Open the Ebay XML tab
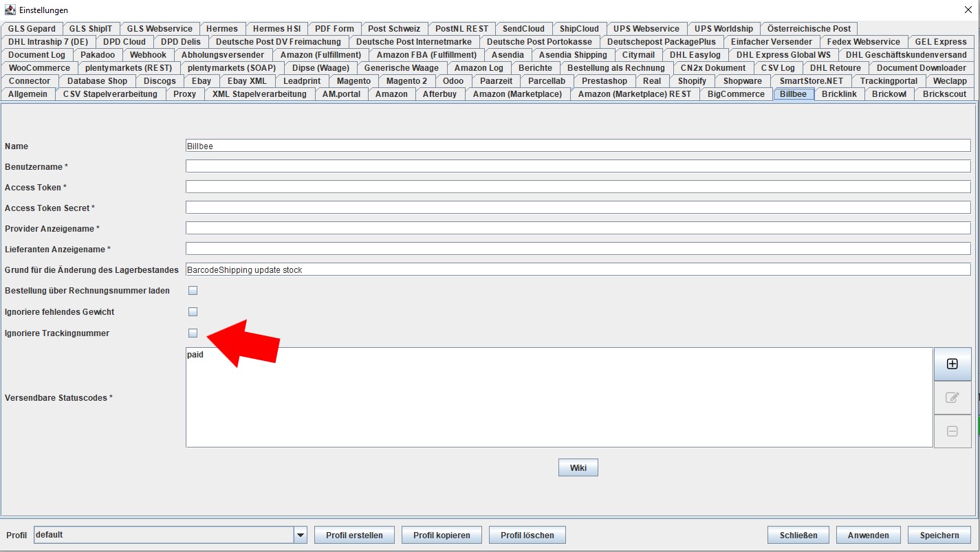This screenshot has height=552, width=980. pos(247,81)
